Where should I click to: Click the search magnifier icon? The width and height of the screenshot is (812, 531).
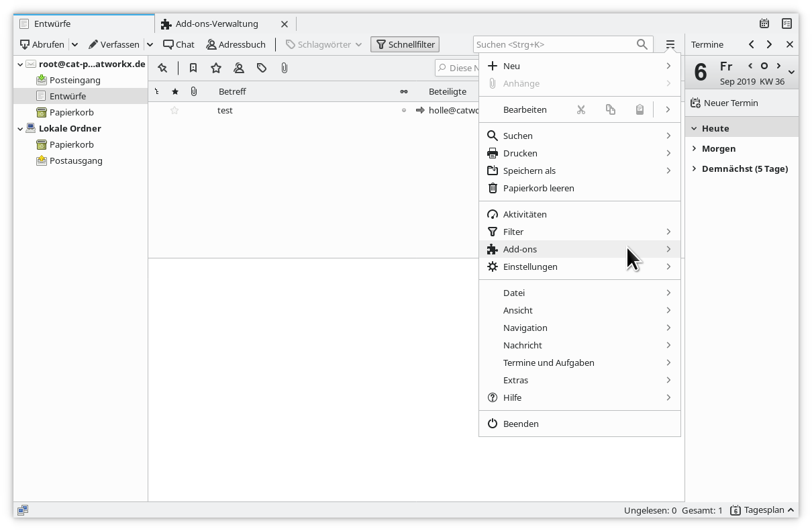point(642,44)
